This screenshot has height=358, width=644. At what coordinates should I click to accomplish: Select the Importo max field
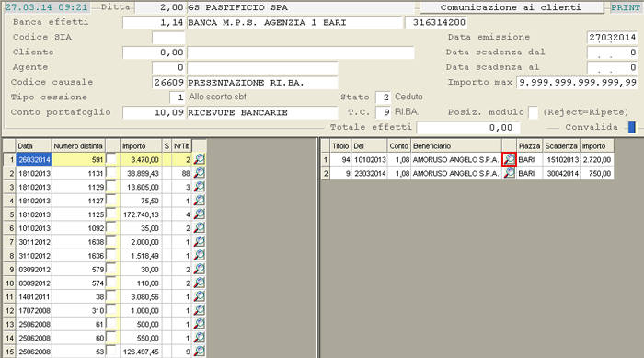(577, 82)
